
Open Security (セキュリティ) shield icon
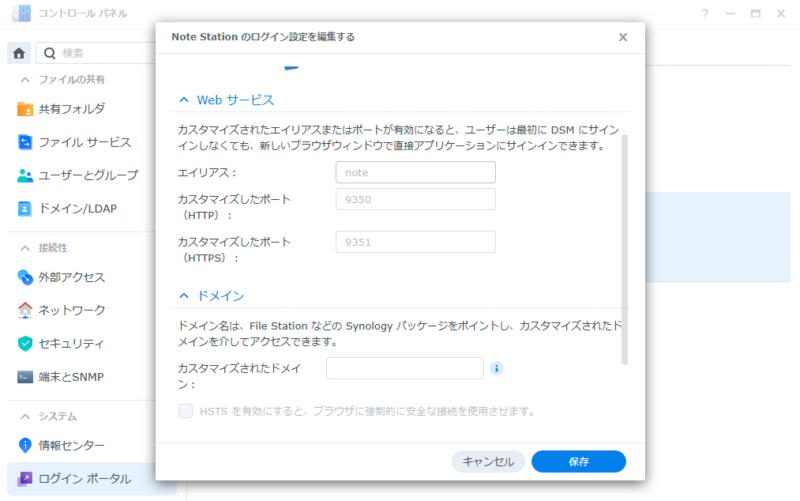click(24, 343)
